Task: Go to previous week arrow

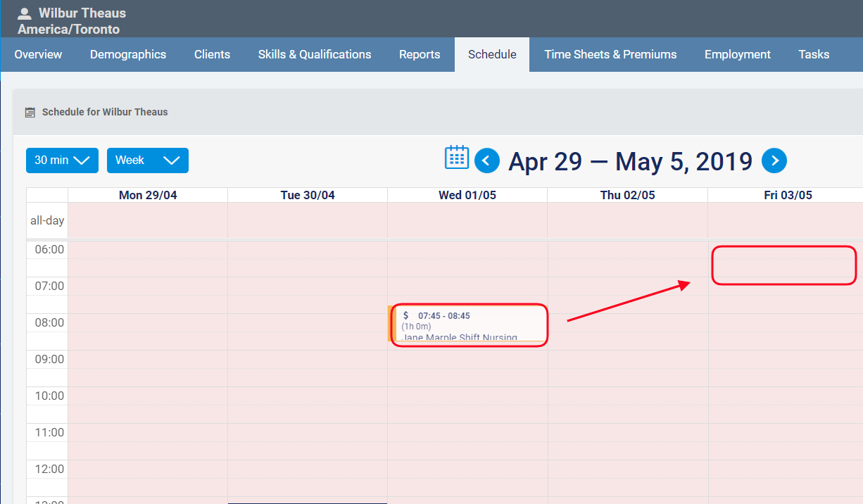Action: coord(487,161)
